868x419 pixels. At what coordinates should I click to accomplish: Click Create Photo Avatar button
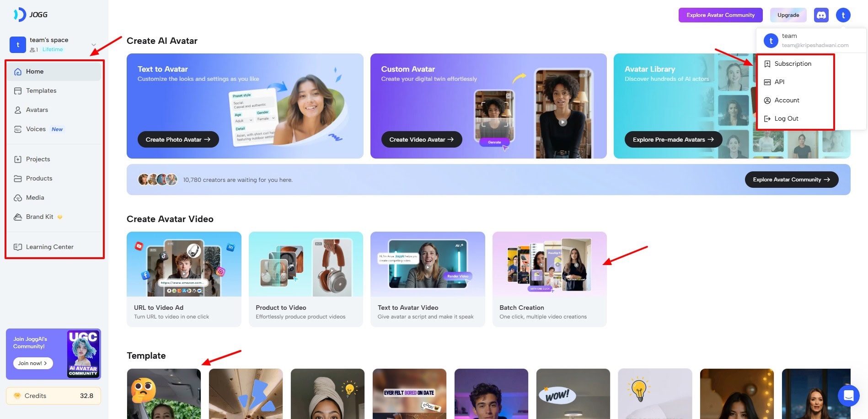pos(178,139)
